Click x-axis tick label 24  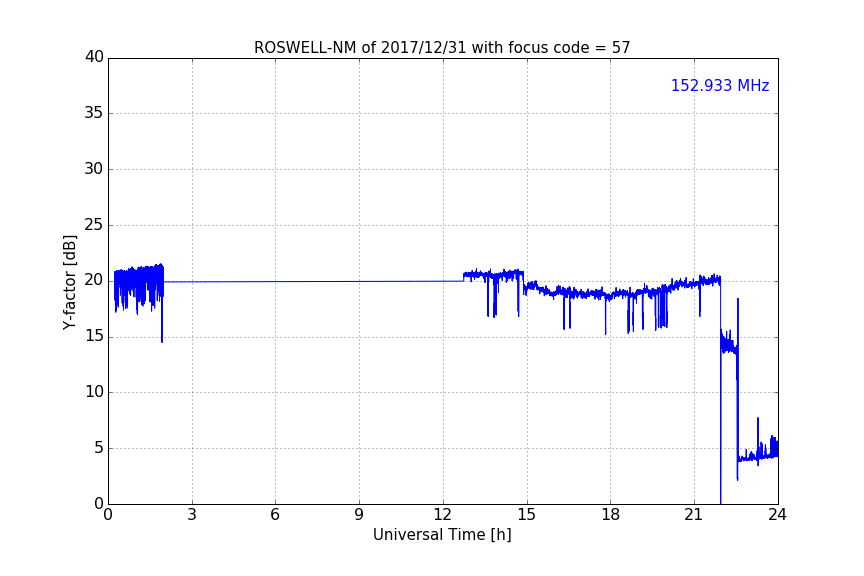(777, 515)
